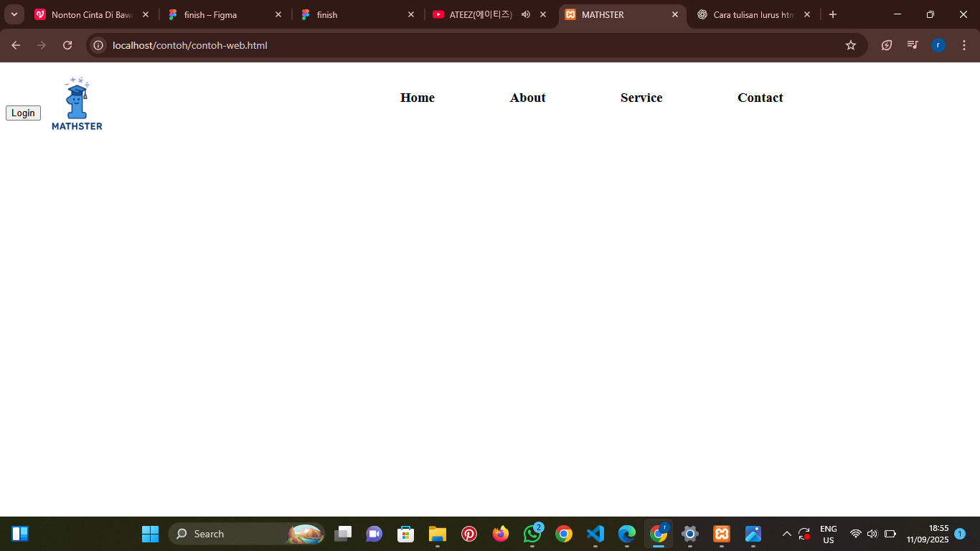Open the Chrome profile avatar menu
Viewport: 980px width, 551px height.
click(938, 45)
